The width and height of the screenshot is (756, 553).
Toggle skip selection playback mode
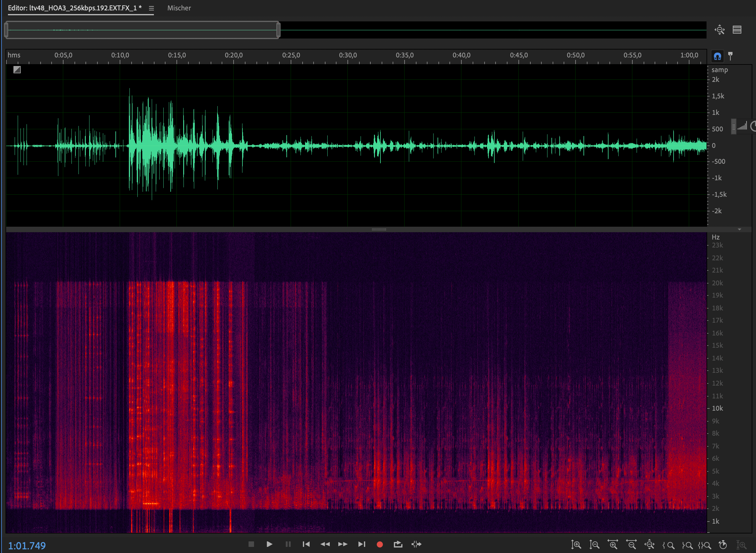pyautogui.click(x=416, y=544)
